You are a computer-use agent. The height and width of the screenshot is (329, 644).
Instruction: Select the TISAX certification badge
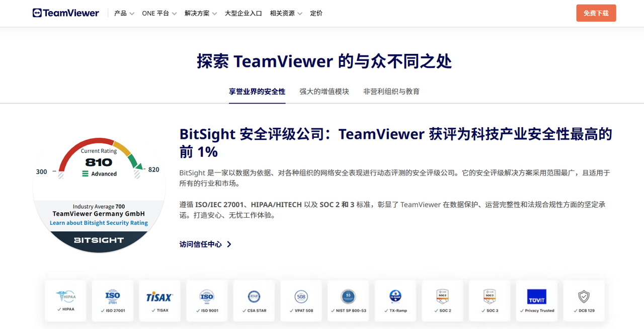click(159, 301)
